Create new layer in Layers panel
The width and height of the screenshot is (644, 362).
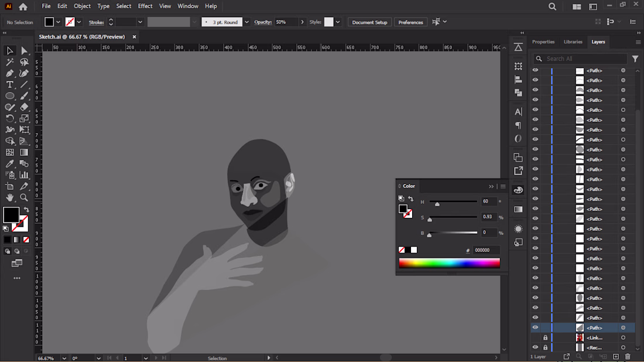click(616, 357)
